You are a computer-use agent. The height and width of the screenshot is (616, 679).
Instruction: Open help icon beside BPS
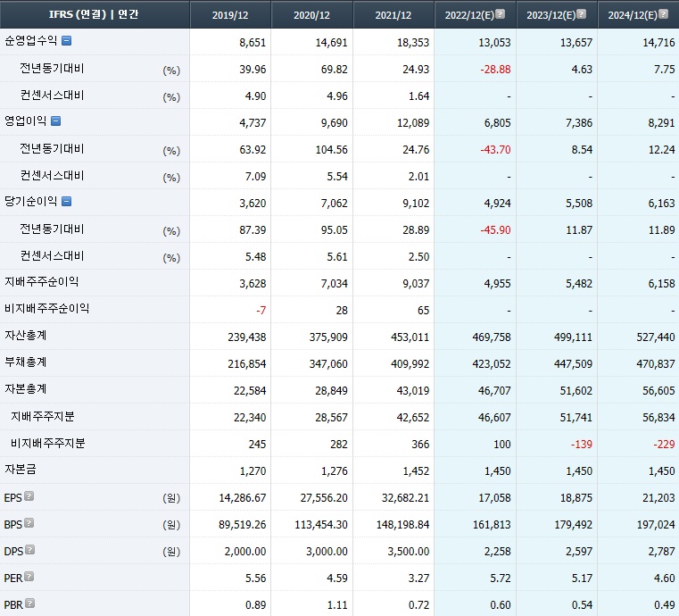tap(29, 523)
